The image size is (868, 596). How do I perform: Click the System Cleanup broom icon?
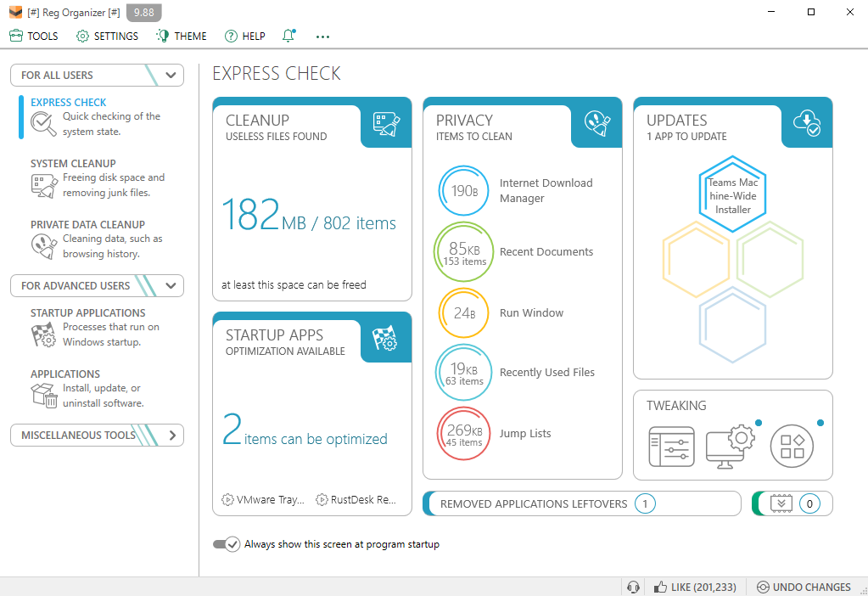44,186
